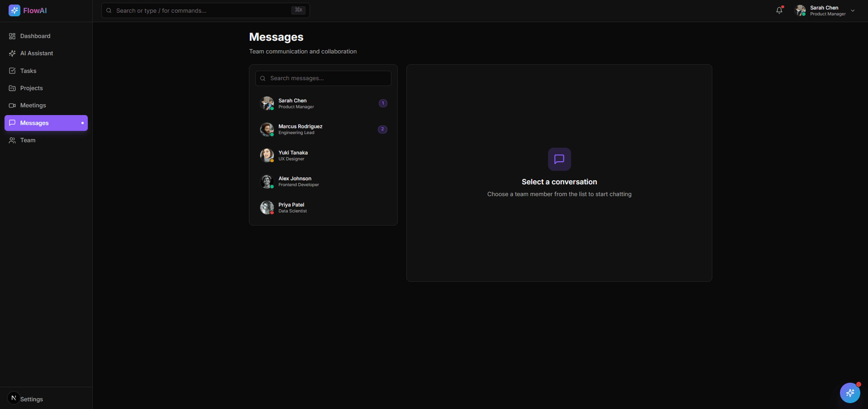Open the command shortcut badge in search bar
The height and width of the screenshot is (409, 868).
pyautogui.click(x=298, y=10)
